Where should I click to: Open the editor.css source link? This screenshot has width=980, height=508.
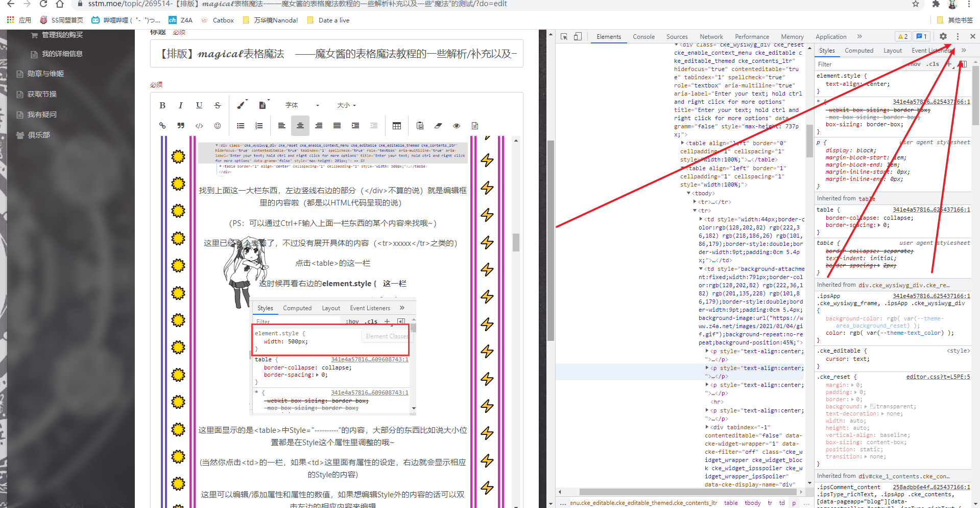[938, 377]
